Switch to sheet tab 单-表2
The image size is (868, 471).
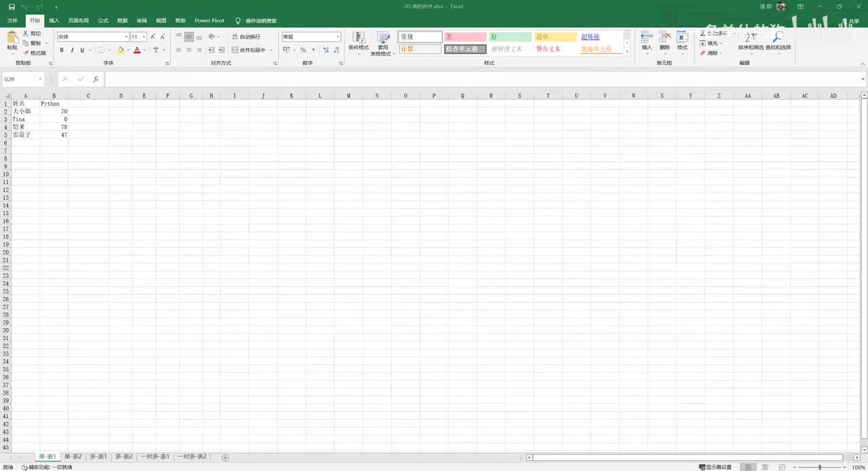[73, 457]
